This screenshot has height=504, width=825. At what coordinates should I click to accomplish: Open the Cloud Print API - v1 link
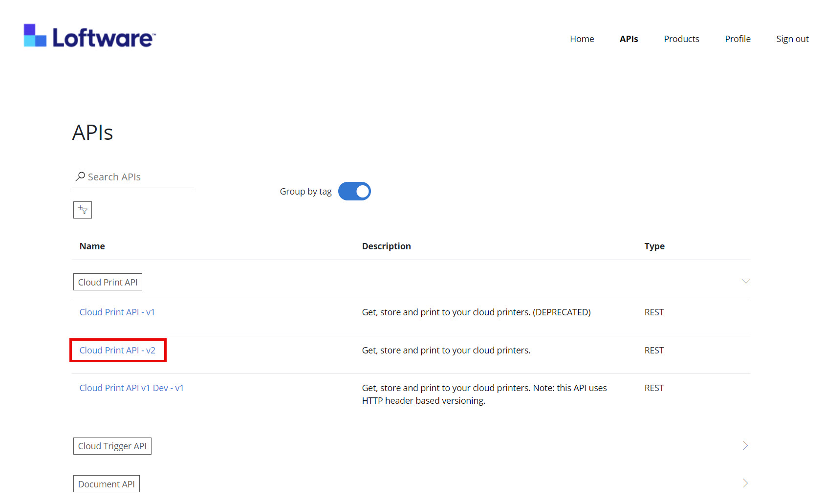click(117, 312)
